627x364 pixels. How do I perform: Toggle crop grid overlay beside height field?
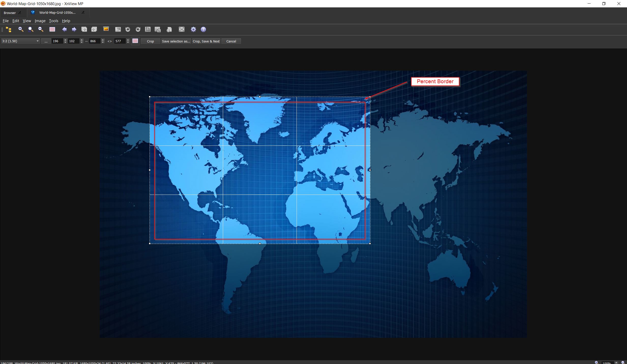135,41
